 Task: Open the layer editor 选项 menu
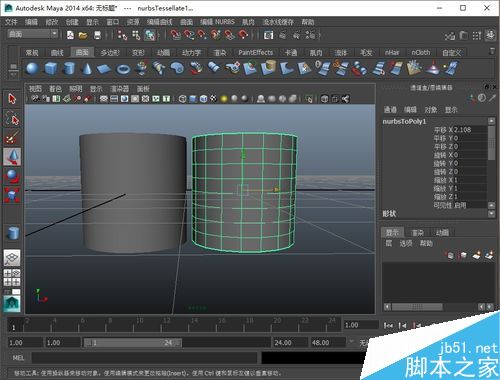[x=406, y=243]
